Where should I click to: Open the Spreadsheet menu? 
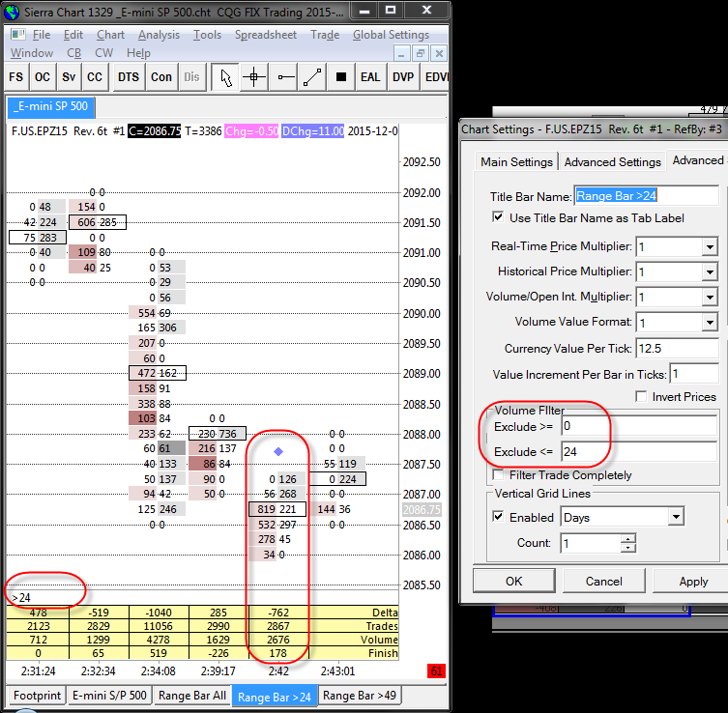[266, 35]
